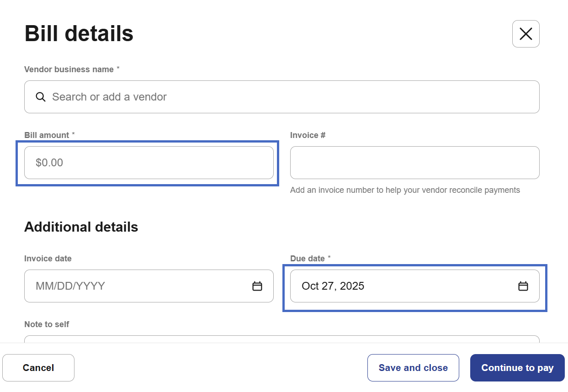Open the Invoice date calendar picker icon

pyautogui.click(x=257, y=286)
